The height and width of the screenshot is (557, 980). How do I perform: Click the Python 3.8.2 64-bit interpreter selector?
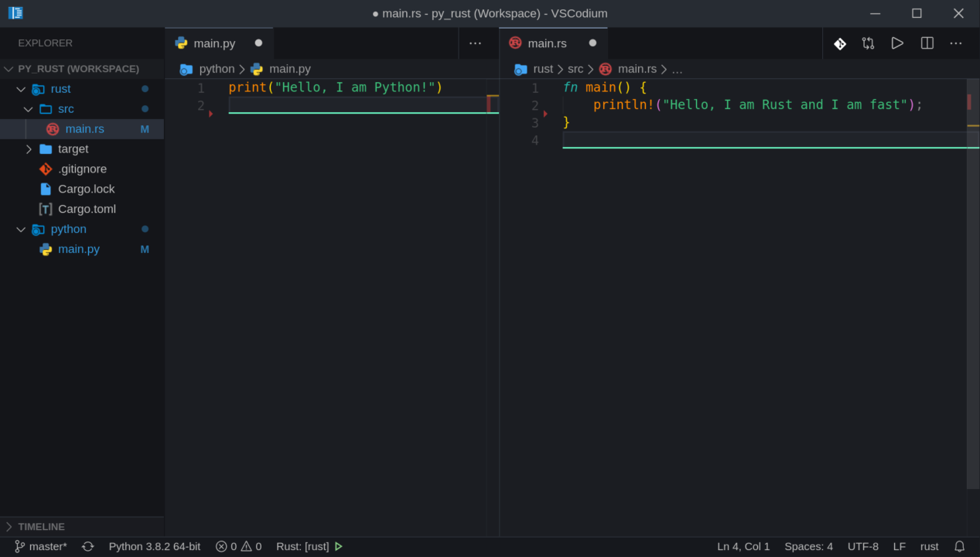[x=154, y=546]
